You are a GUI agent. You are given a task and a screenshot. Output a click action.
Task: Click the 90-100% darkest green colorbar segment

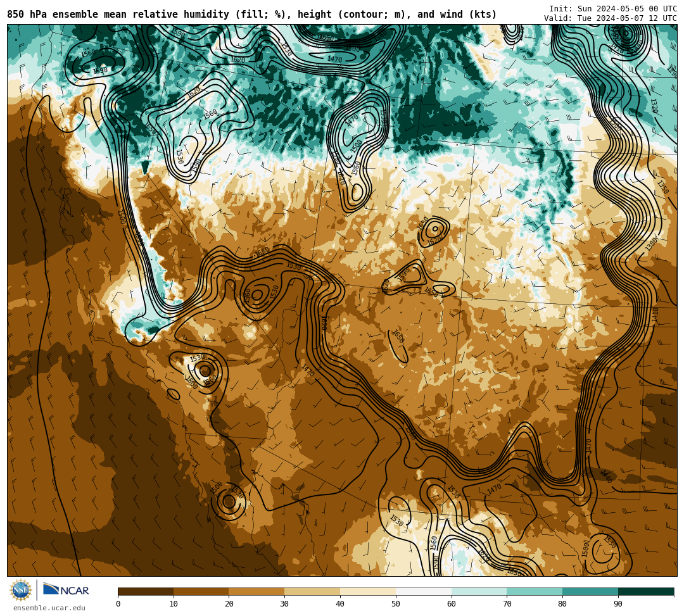click(646, 591)
